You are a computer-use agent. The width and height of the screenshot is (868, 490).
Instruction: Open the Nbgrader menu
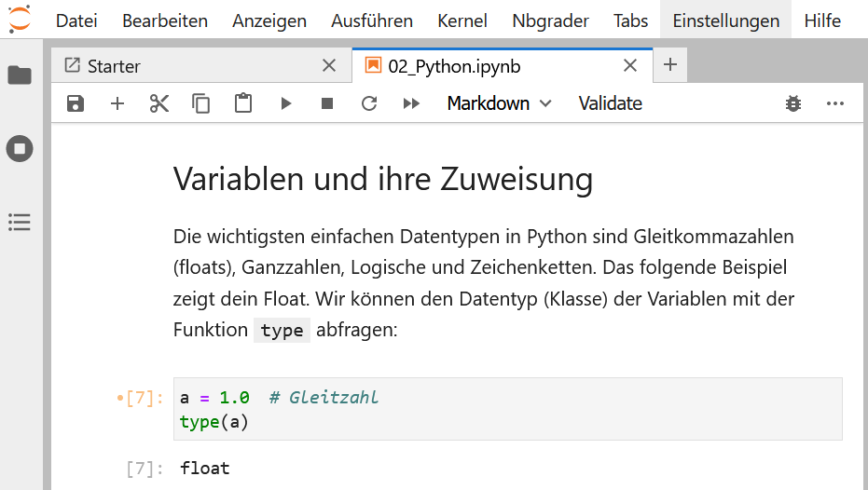coord(550,20)
